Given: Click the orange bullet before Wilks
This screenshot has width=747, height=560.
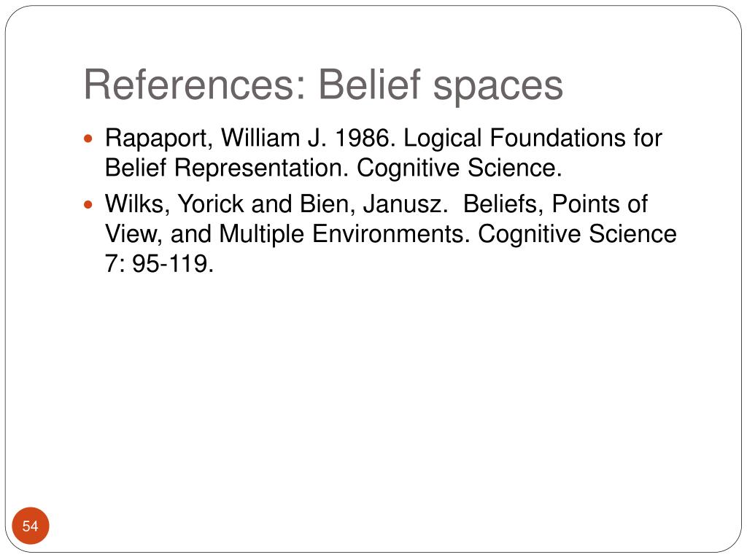Looking at the screenshot, I should pos(88,205).
